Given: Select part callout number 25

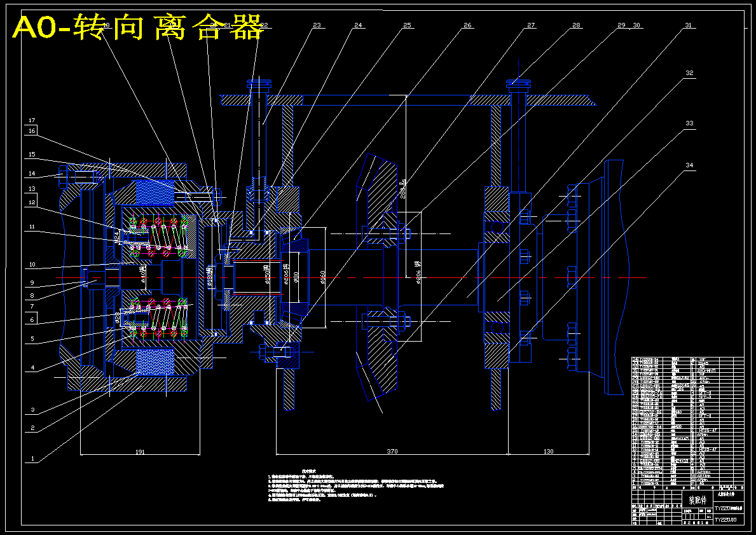Looking at the screenshot, I should [408, 25].
